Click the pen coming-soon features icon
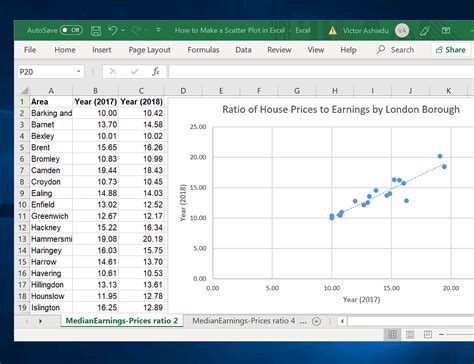Screen dimensions: 474x364 [425, 31]
